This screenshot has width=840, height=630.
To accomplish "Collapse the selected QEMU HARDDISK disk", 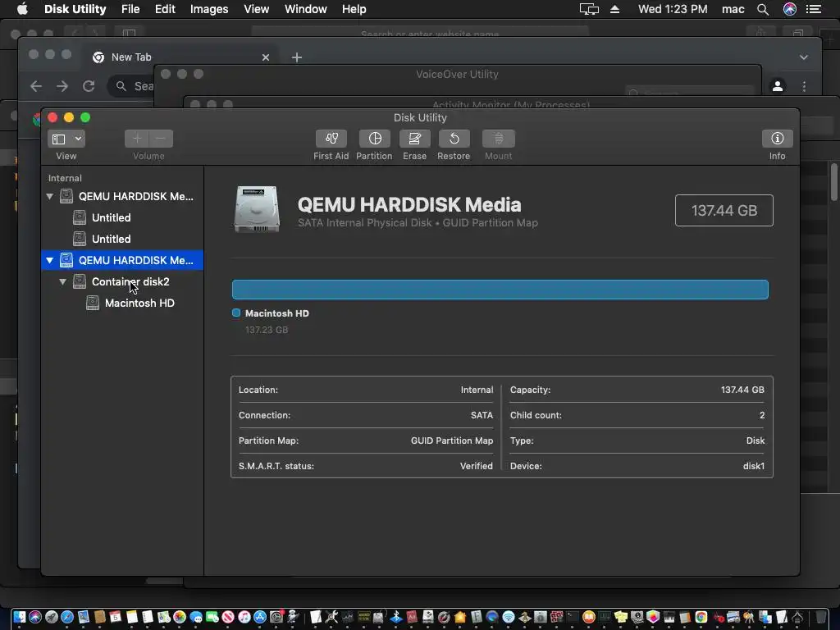I will click(50, 260).
